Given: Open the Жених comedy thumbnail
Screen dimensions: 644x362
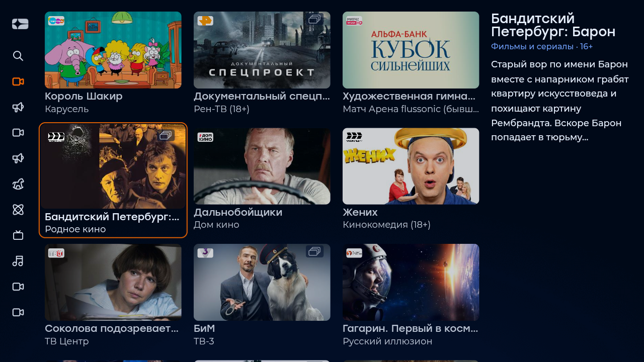Looking at the screenshot, I should point(411,166).
